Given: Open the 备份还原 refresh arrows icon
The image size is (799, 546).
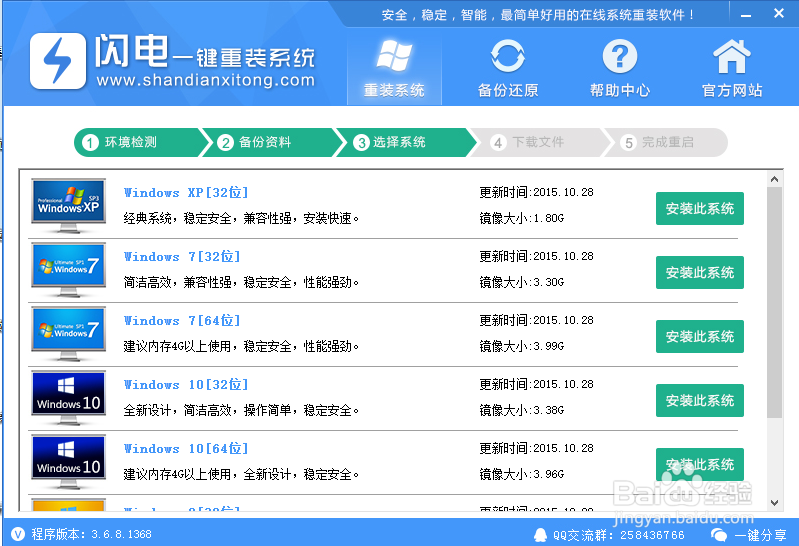Looking at the screenshot, I should click(508, 56).
